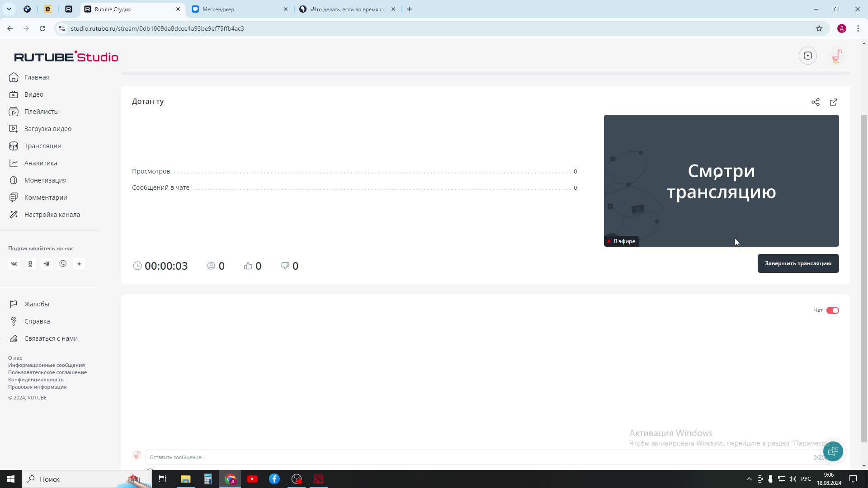Open stream in new window icon
The image size is (868, 488).
click(x=833, y=102)
